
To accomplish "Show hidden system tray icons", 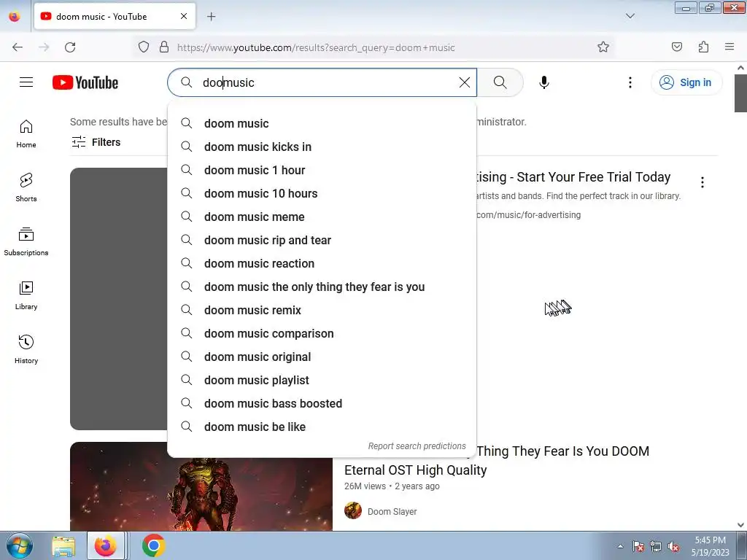I will [620, 546].
